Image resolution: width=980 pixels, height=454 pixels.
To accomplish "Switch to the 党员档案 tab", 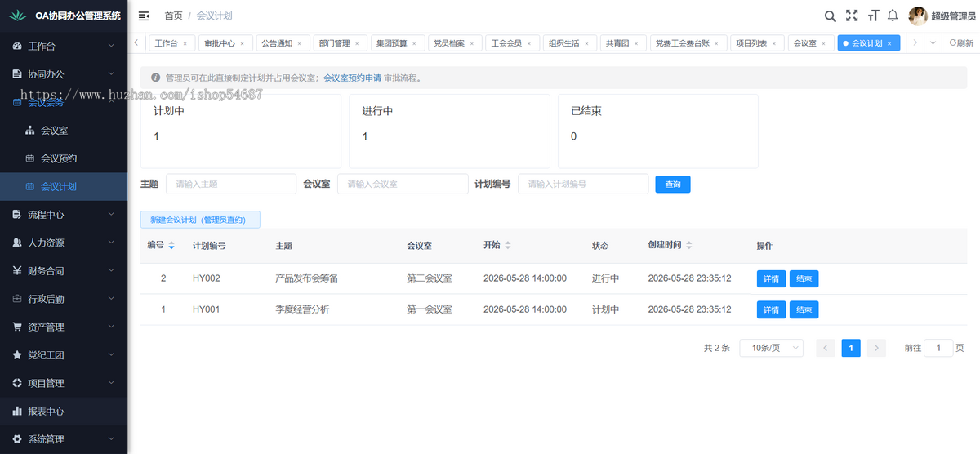I will click(454, 43).
